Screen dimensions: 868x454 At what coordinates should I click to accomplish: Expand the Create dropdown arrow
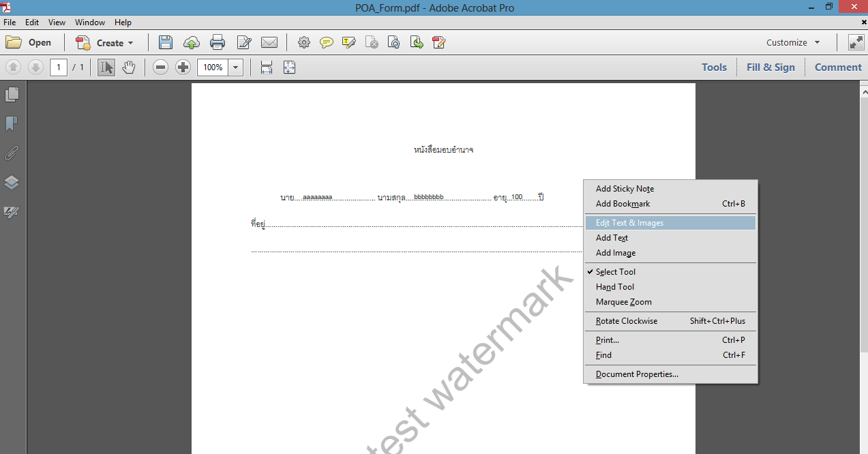[130, 43]
